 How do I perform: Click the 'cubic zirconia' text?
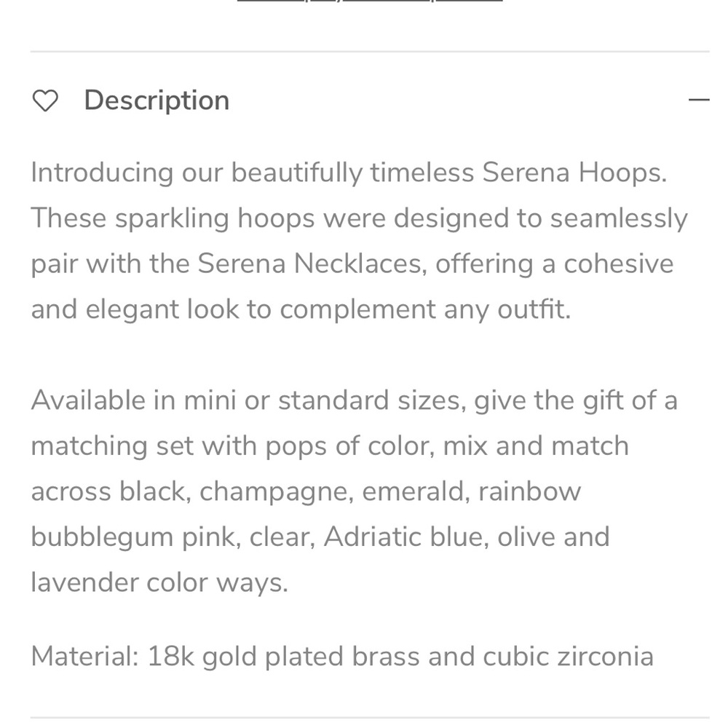(x=569, y=657)
